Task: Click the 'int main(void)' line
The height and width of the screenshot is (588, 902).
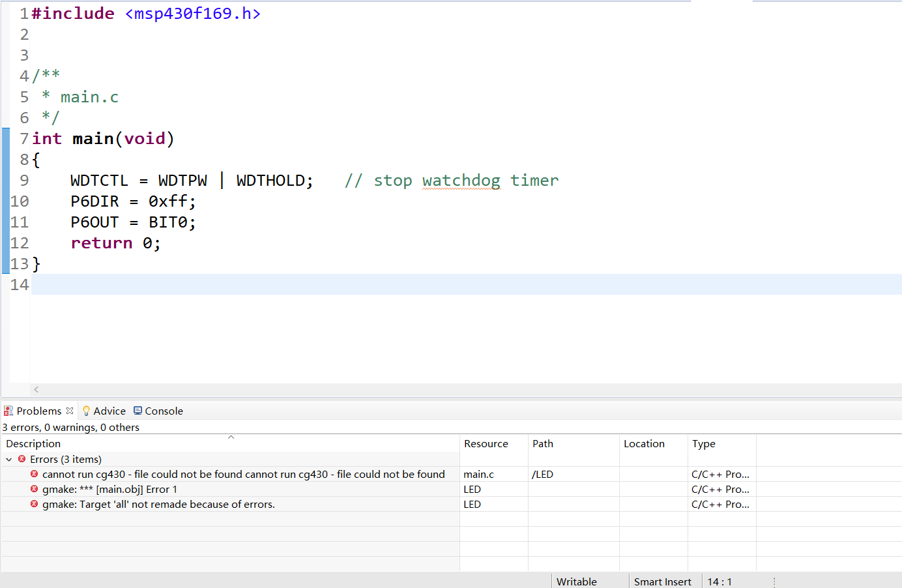Action: coord(103,139)
